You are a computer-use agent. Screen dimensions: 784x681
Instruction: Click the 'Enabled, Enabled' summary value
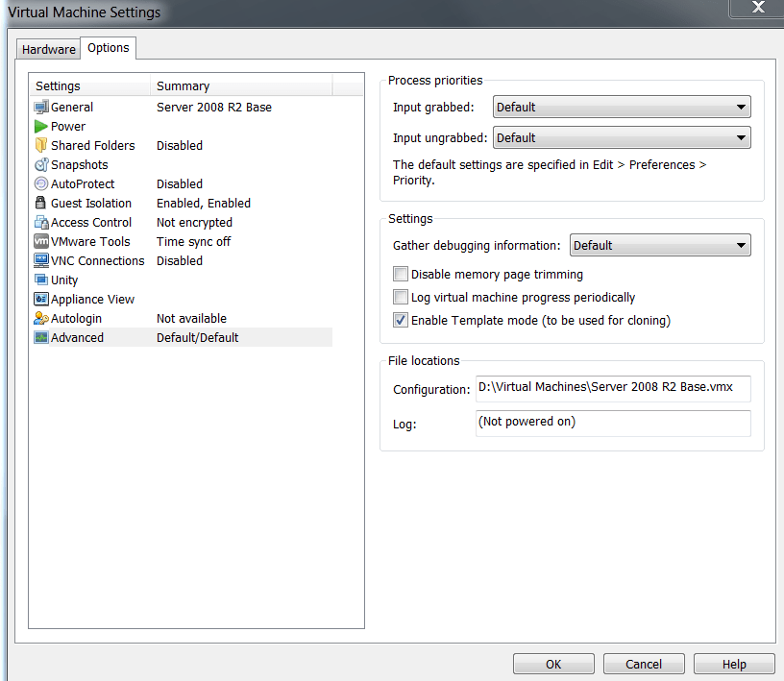204,203
